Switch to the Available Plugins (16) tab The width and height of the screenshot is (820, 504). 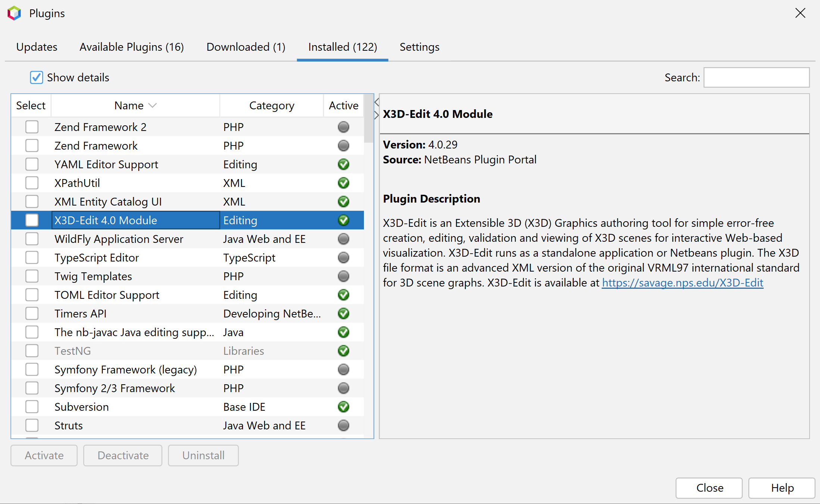coord(132,47)
